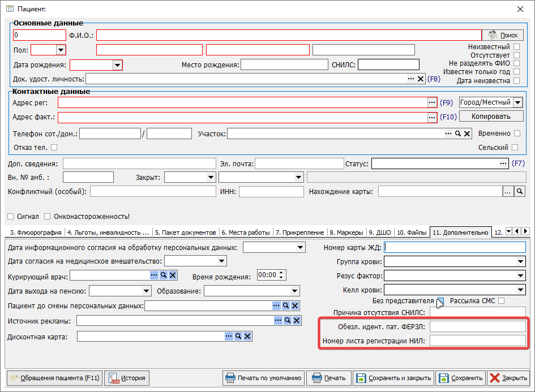Open ellipsis lookup for Дисконтная карта

(229, 337)
